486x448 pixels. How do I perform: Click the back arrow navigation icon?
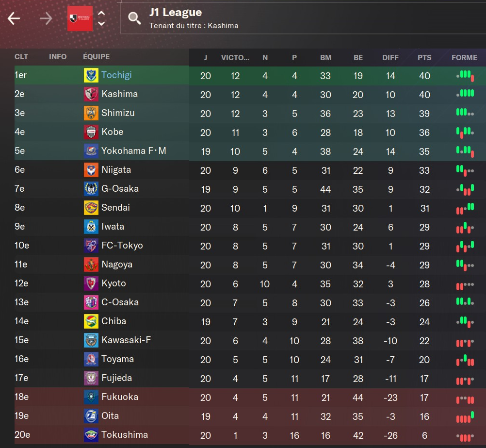tap(14, 18)
